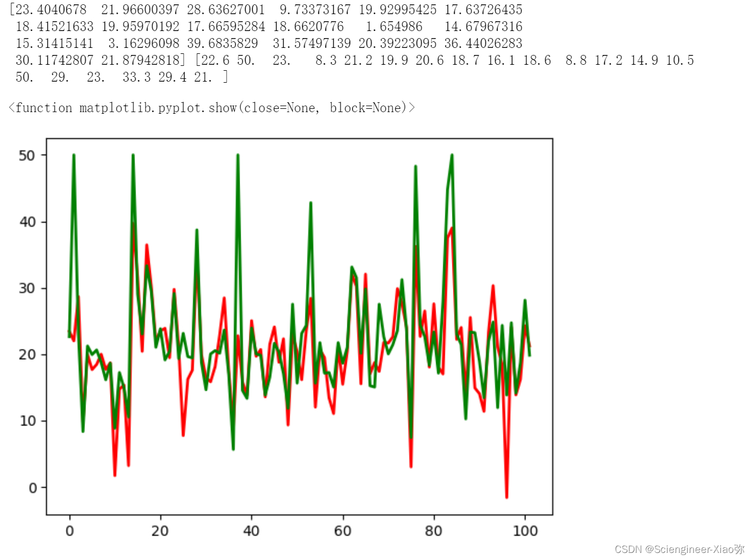Select the matplotlib.pyplot.show function output text

tap(212, 108)
